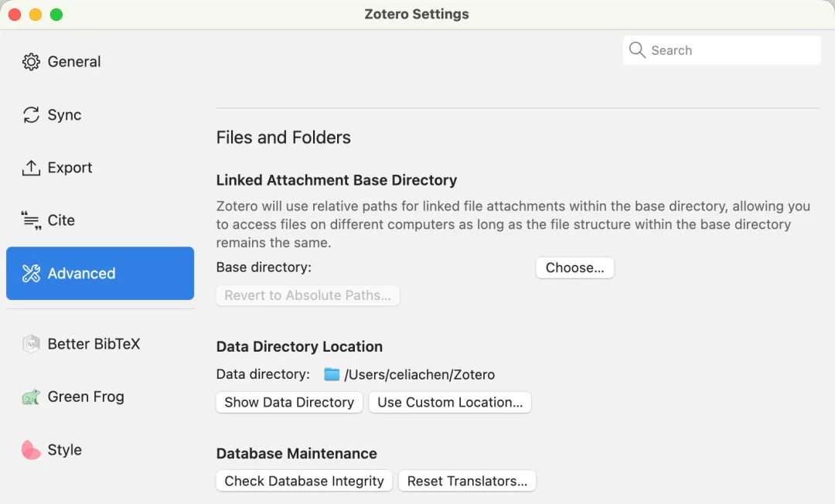Image resolution: width=835 pixels, height=504 pixels.
Task: Click the Export upload-tray icon
Action: (31, 168)
